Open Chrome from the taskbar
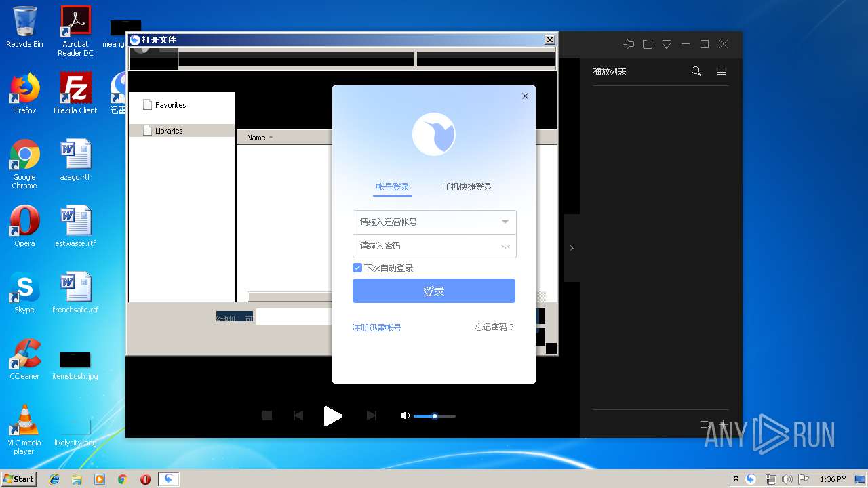Screen dimensions: 868x488 [x=123, y=479]
